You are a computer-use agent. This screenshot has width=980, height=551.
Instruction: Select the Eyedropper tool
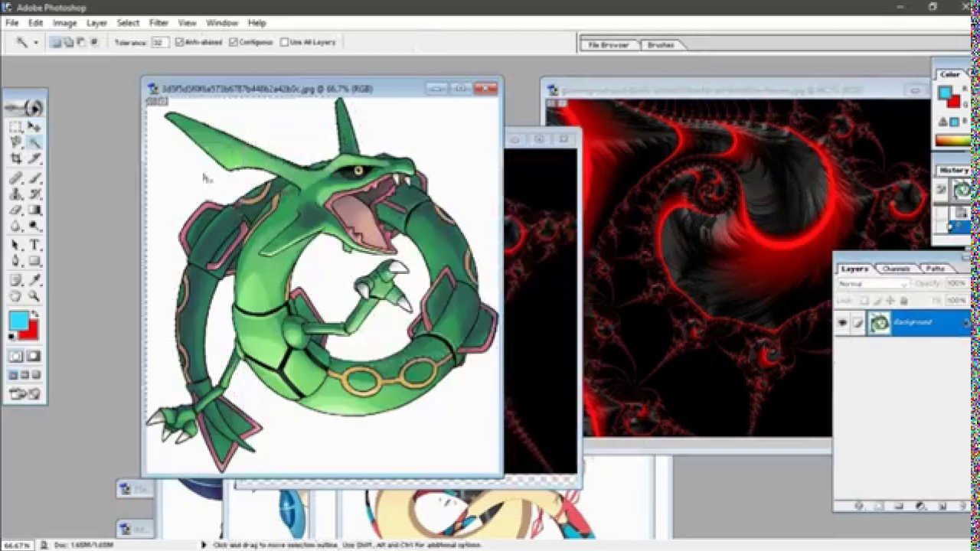[x=34, y=280]
